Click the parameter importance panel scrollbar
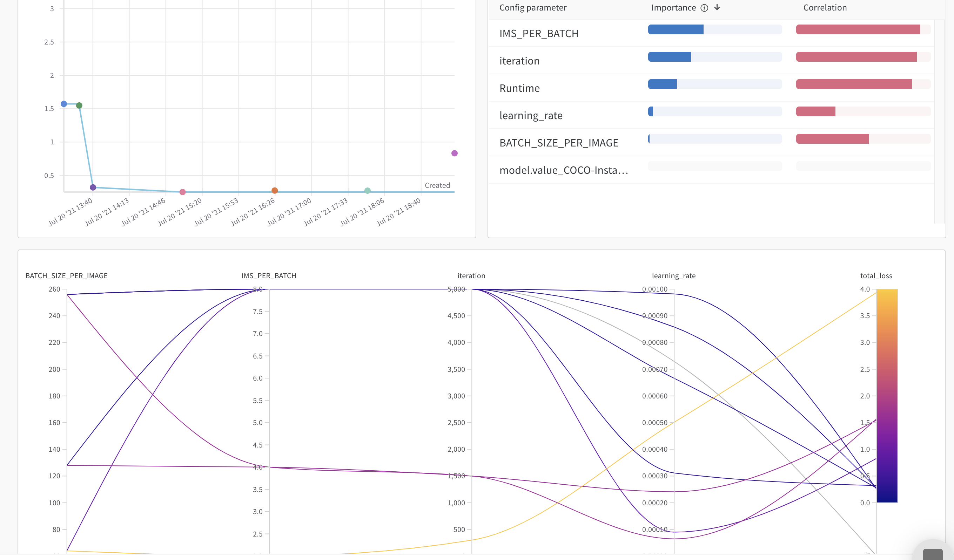 [x=940, y=121]
